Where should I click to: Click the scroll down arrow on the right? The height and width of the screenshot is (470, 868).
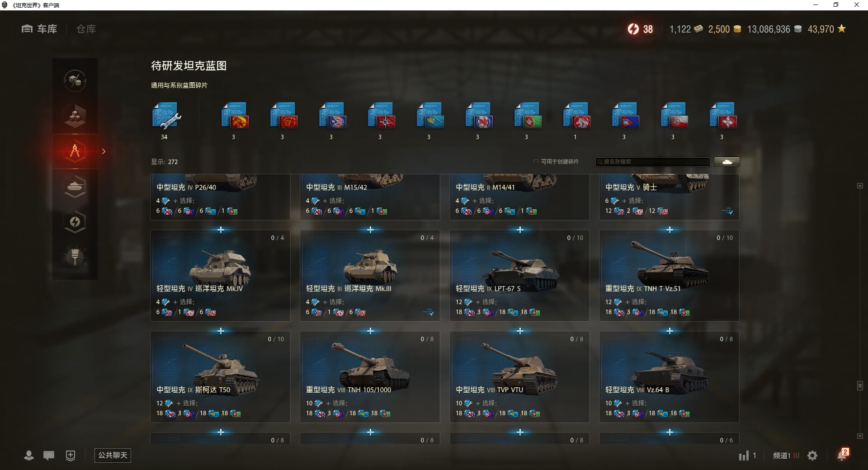860,436
